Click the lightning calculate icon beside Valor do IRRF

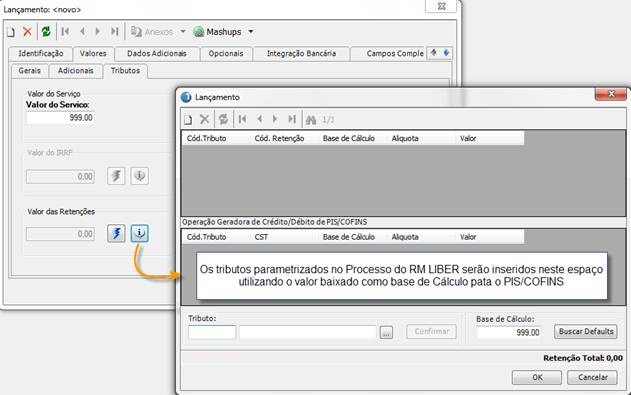click(116, 176)
